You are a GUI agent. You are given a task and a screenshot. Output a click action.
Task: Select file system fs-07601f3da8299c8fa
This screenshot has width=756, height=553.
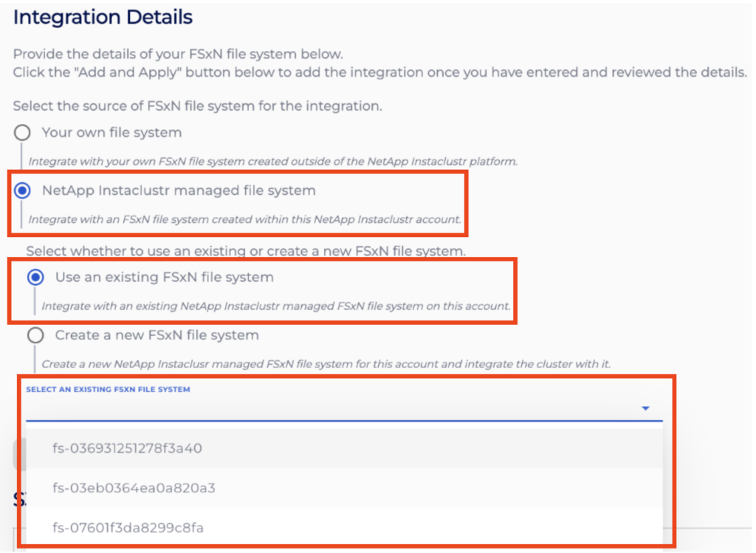[x=128, y=528]
